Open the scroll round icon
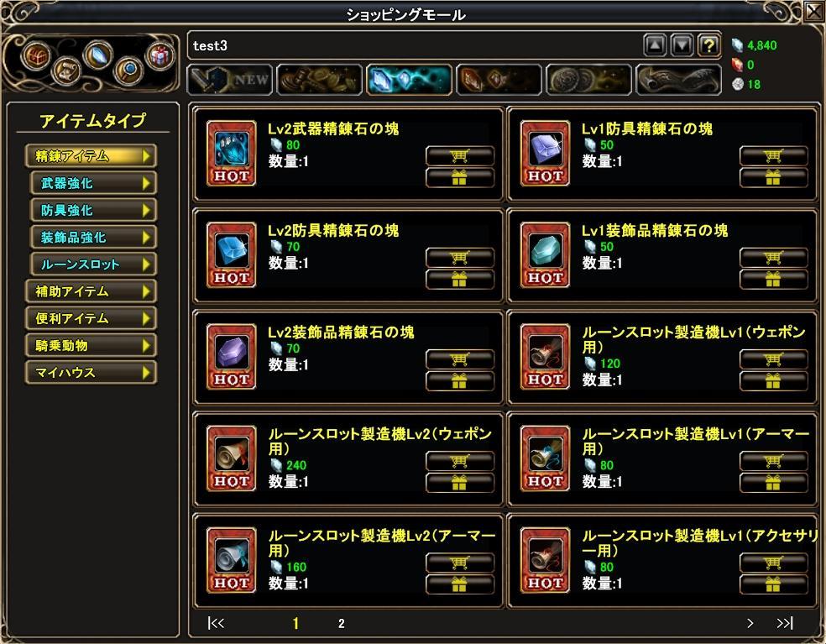 (x=66, y=70)
